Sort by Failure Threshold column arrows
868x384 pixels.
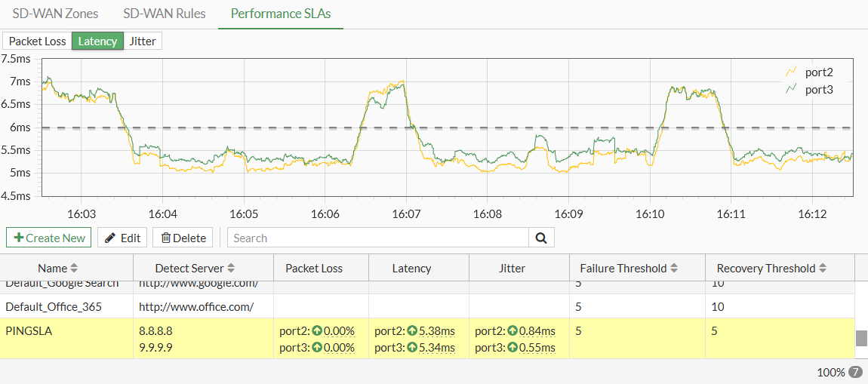click(674, 269)
